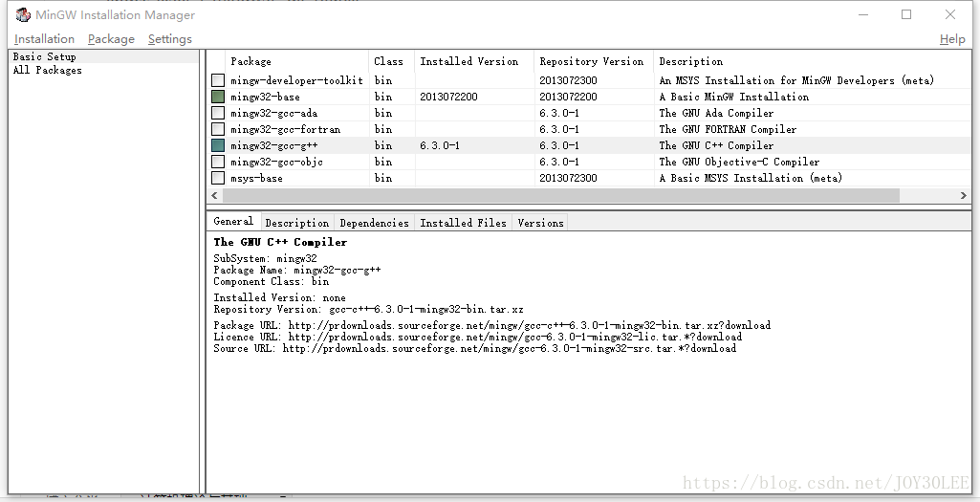Mark the mingw32-gcc-ada checkbox
The image size is (980, 502).
point(217,113)
